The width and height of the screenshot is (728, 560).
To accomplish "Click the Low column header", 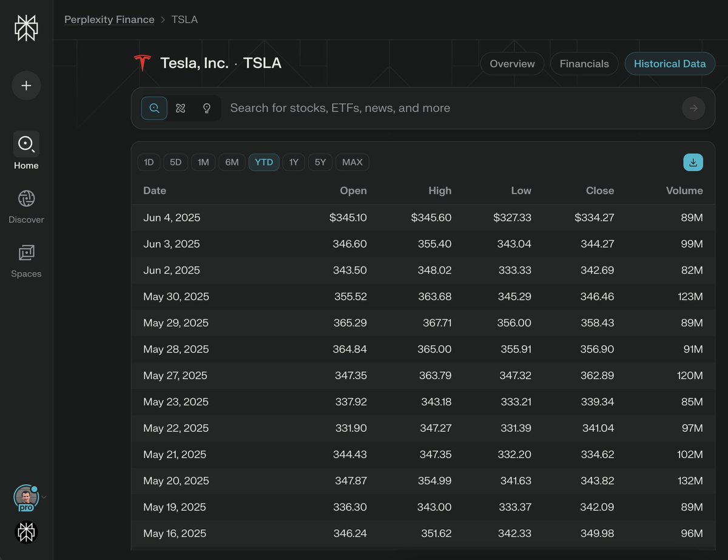I will tap(521, 191).
